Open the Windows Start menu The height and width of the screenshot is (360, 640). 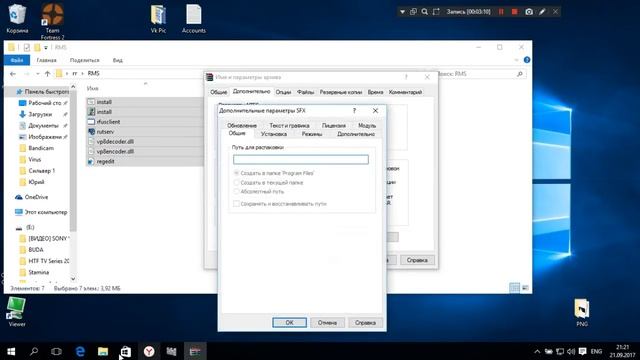coord(11,351)
